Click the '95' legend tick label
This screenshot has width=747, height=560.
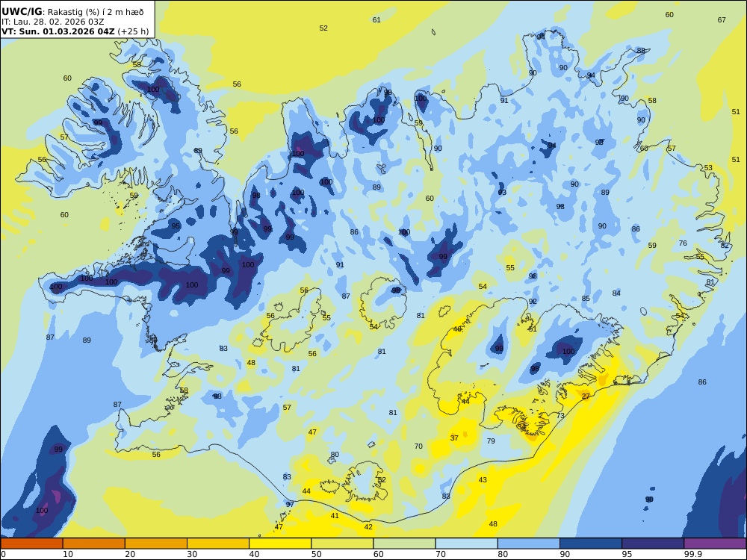pyautogui.click(x=627, y=554)
